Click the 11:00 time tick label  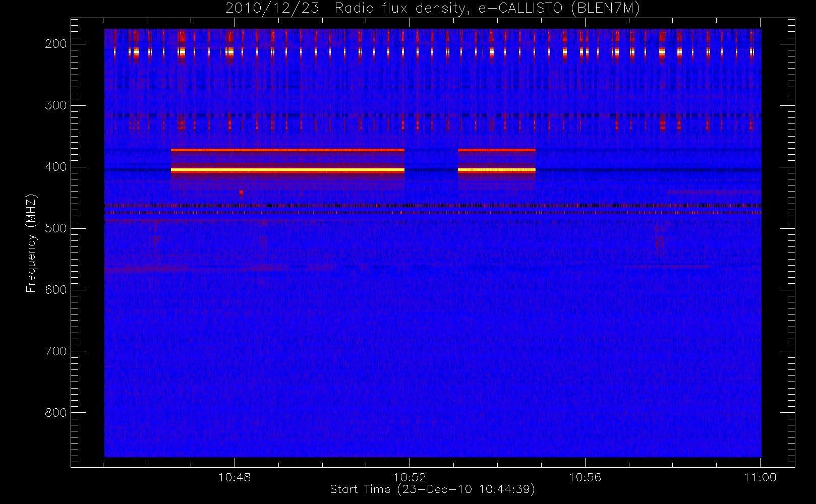[x=760, y=477]
